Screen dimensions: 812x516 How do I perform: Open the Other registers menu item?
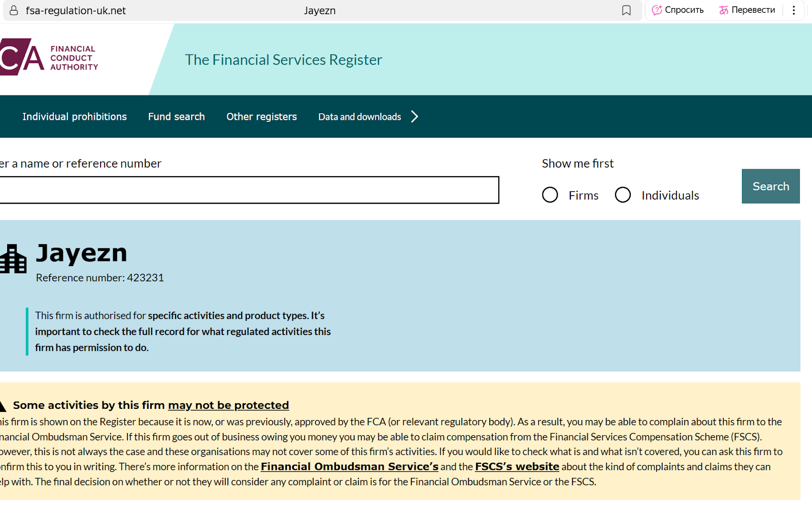point(261,117)
